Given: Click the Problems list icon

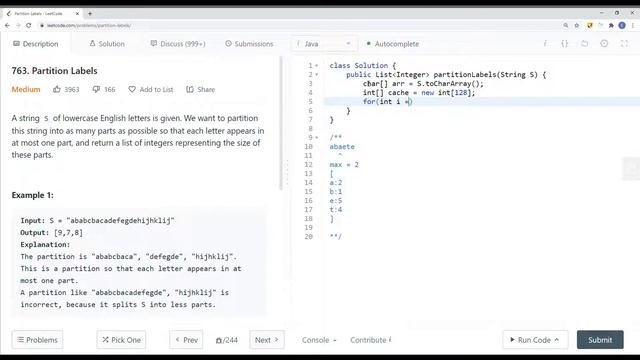Looking at the screenshot, I should pos(20,340).
